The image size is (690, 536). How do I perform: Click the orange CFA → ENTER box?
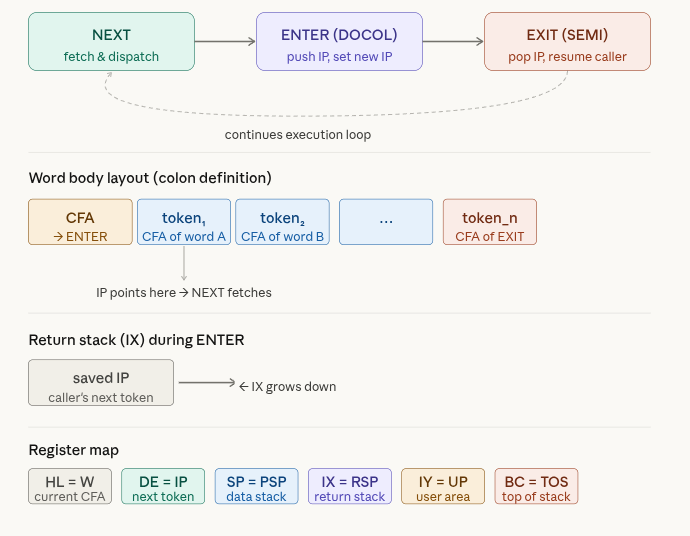click(80, 222)
